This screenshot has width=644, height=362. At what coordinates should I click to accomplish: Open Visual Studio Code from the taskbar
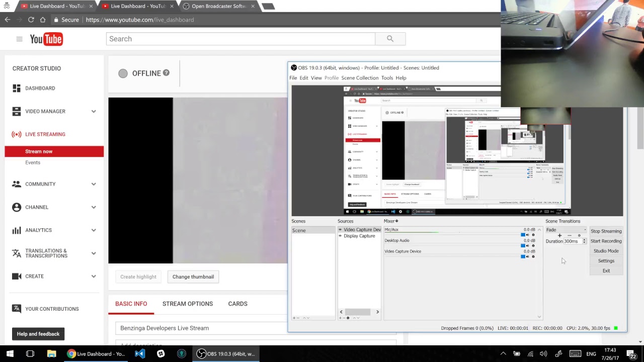[140, 354]
